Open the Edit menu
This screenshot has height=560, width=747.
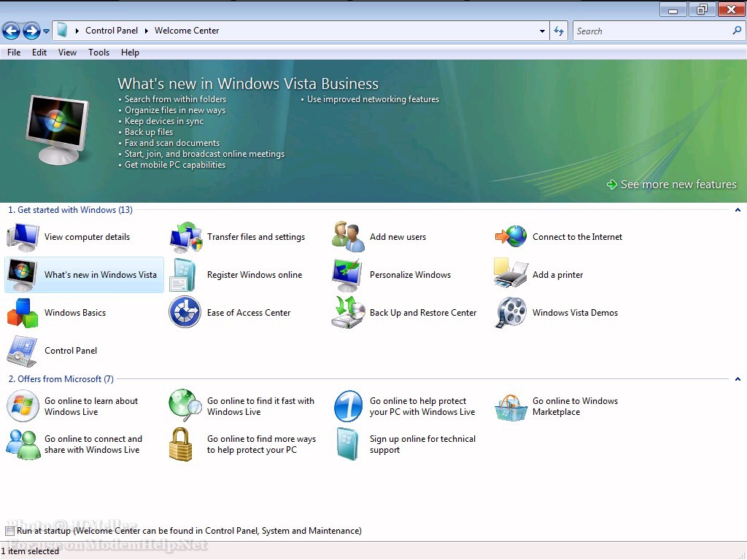point(39,52)
